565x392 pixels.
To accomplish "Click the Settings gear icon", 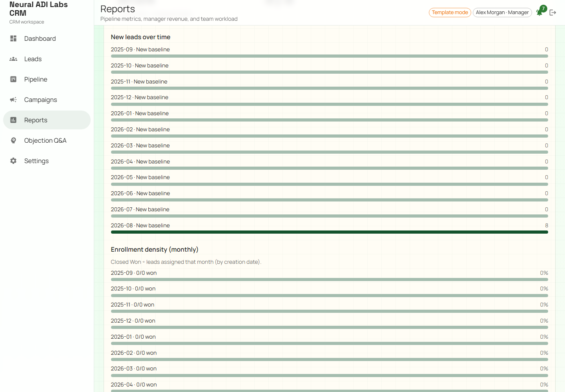I will coord(13,161).
